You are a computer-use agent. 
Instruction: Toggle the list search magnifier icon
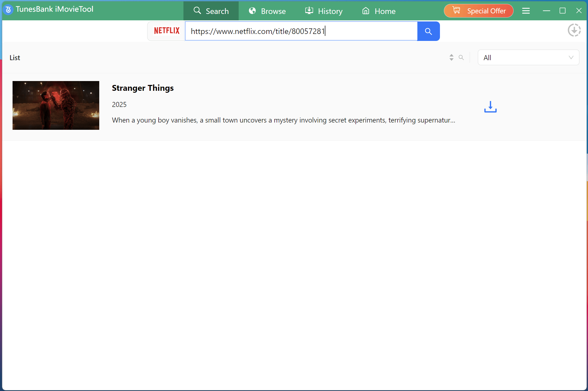461,57
